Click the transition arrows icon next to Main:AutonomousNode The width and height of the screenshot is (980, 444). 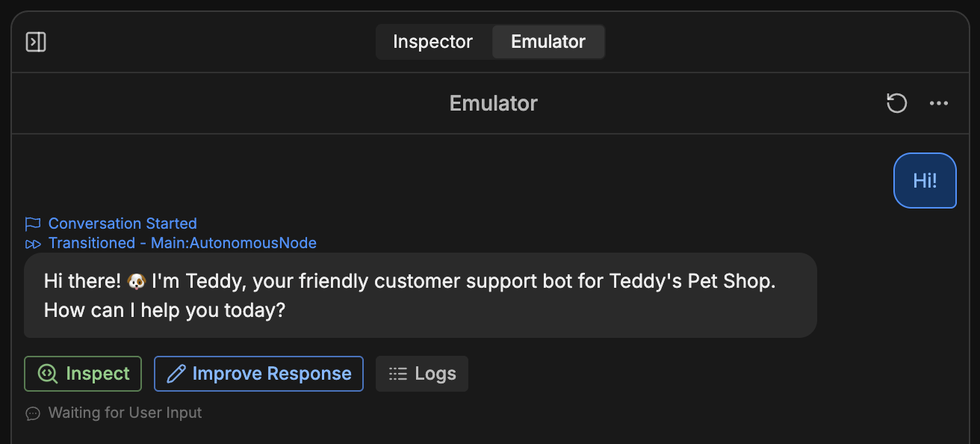(x=33, y=243)
